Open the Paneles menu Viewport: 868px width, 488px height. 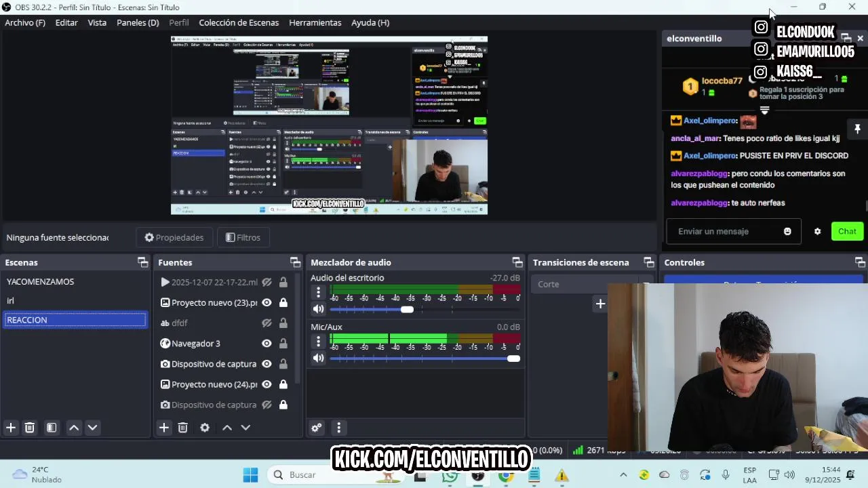pyautogui.click(x=138, y=22)
